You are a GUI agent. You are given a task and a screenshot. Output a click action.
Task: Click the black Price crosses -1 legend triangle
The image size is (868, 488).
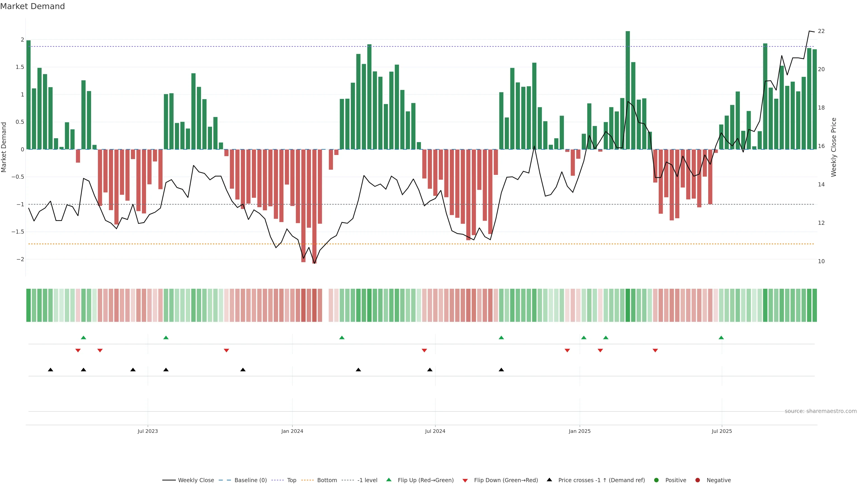pyautogui.click(x=549, y=480)
